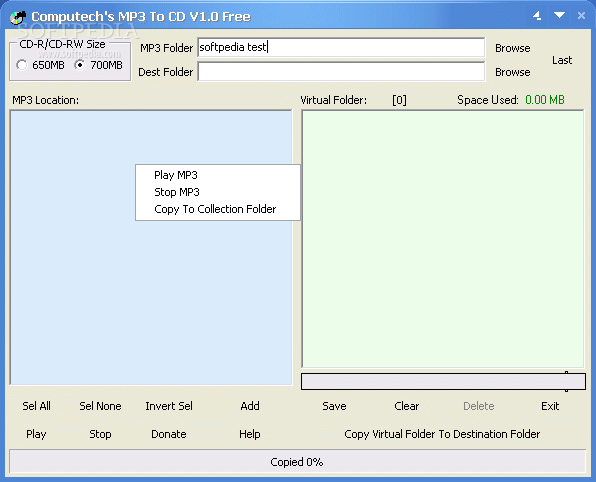Click the space-used capacity bar

443,381
